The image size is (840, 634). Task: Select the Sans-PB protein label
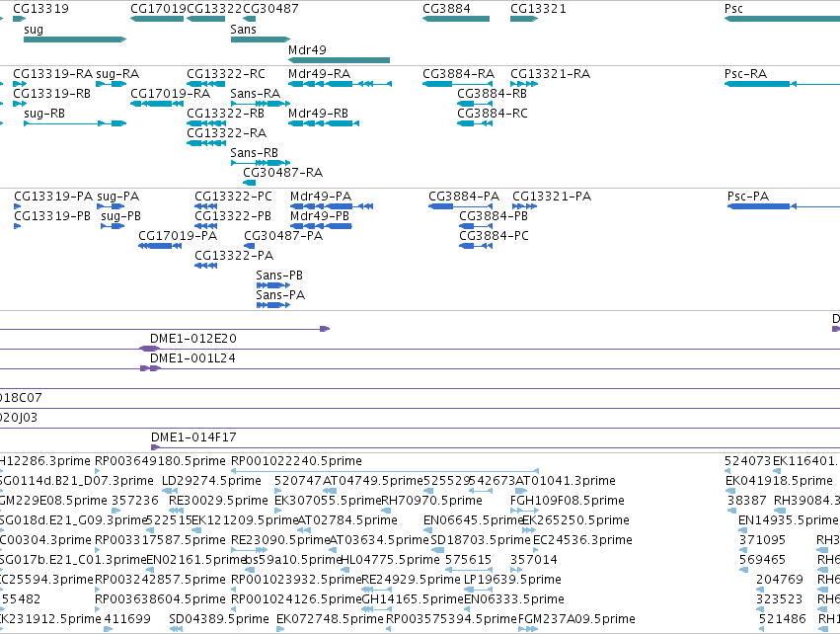(279, 275)
